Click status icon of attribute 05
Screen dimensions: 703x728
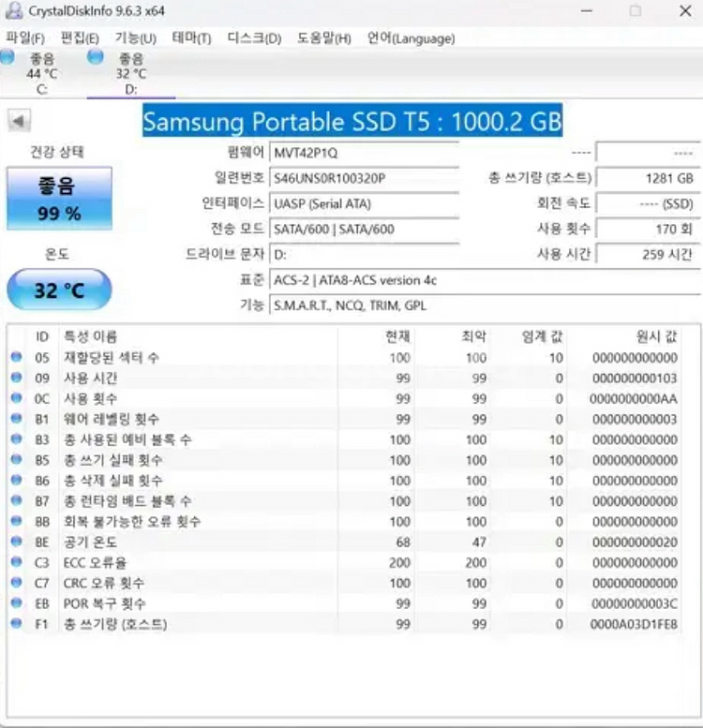(17, 357)
